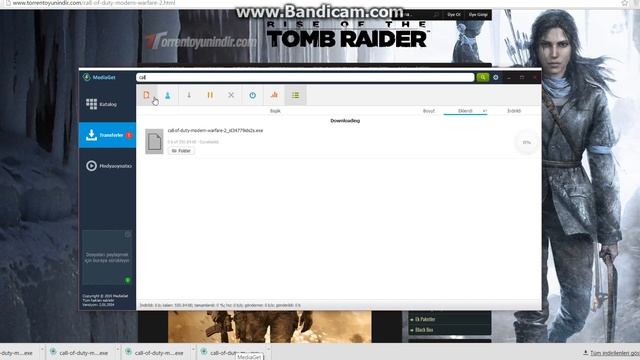
Task: Select the call-of-duty-modern-warfare-2 exe download row
Action: pos(339,142)
